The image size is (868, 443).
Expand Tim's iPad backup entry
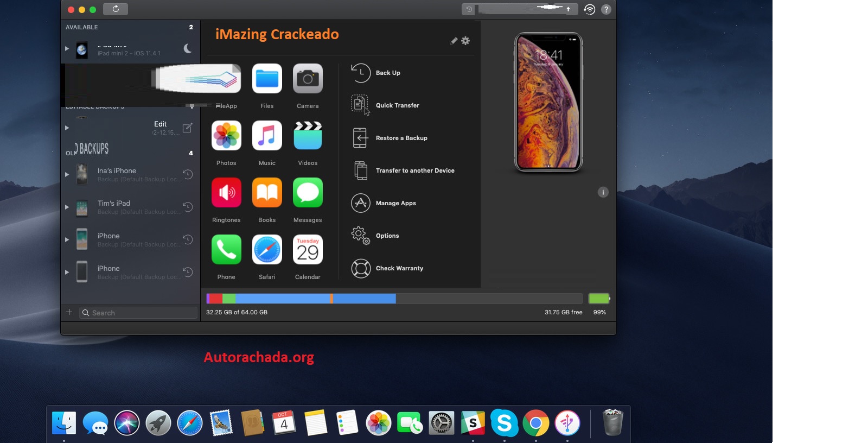click(67, 207)
